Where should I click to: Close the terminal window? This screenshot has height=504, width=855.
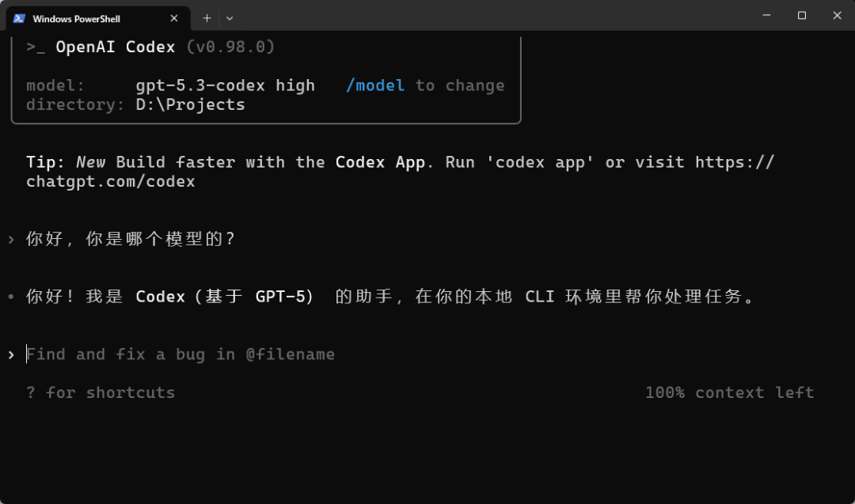coord(837,15)
